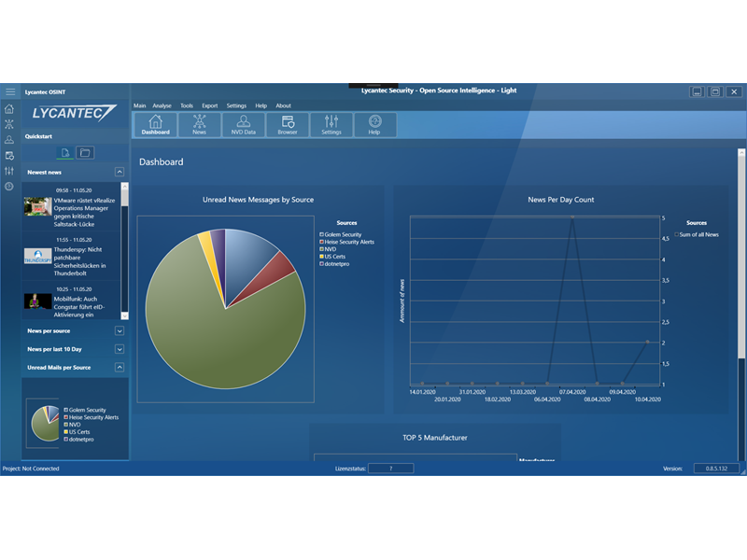747x560 pixels.
Task: Close the Lycantec Security window
Action: pos(734,91)
